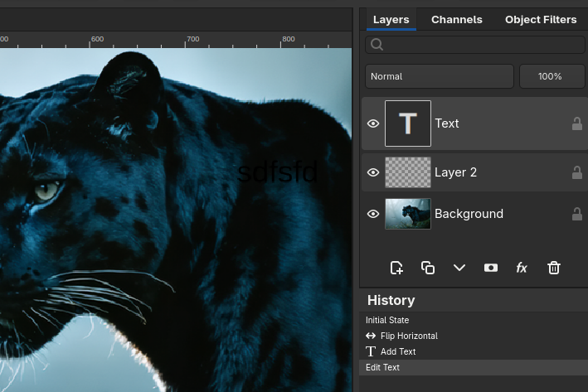This screenshot has height=392, width=588.
Task: Click the lock icon on Background layer
Action: [x=576, y=214]
